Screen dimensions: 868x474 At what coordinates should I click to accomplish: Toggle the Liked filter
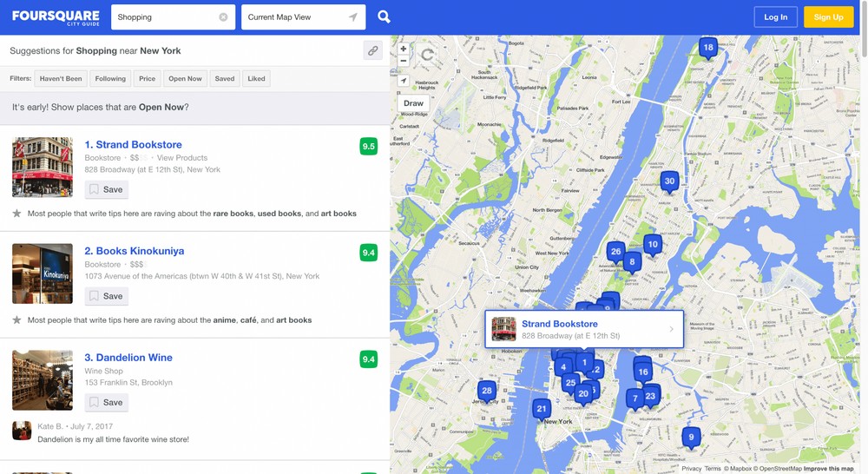pyautogui.click(x=256, y=79)
